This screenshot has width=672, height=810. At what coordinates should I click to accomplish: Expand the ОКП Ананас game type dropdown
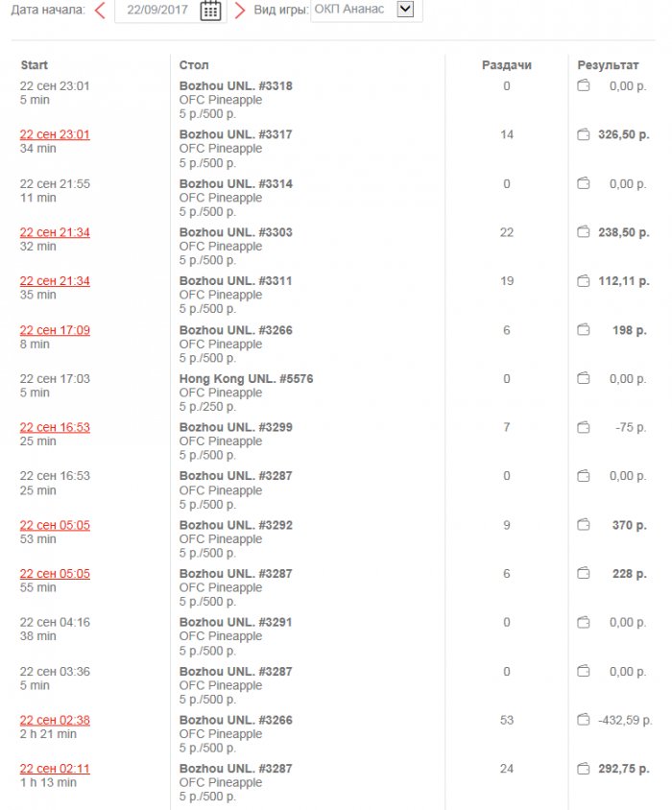[404, 10]
